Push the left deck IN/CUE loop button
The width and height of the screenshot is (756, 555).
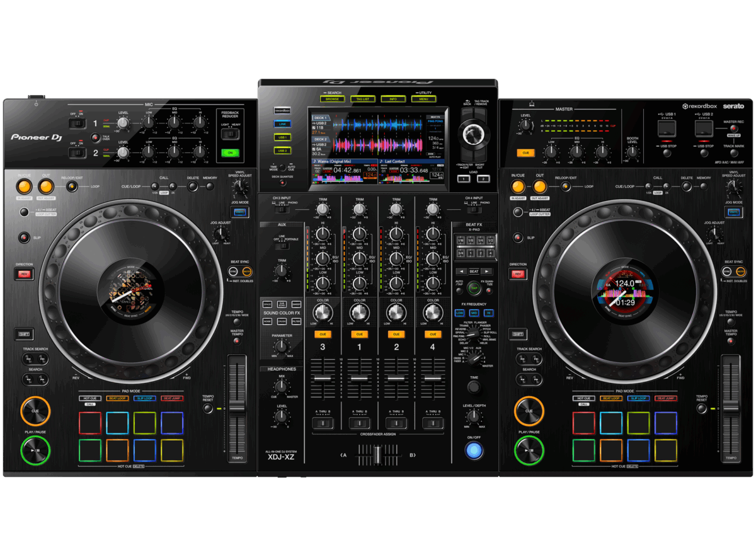click(24, 186)
